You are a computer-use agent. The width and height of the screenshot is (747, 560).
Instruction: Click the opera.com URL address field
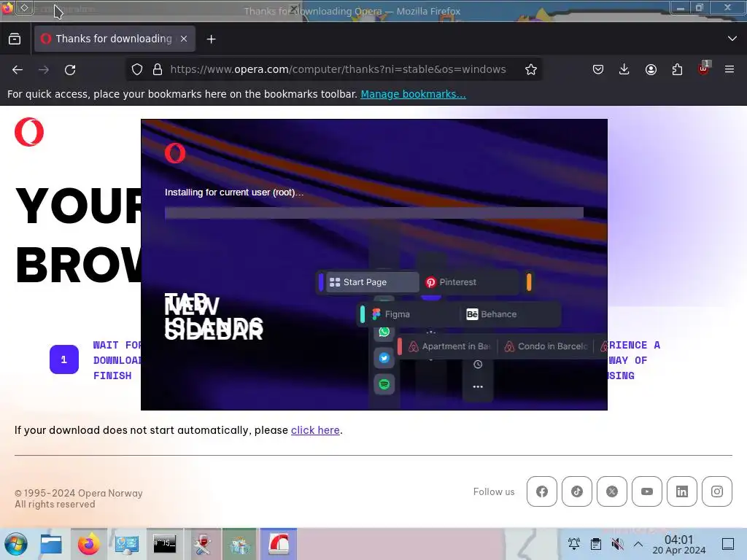coord(338,69)
